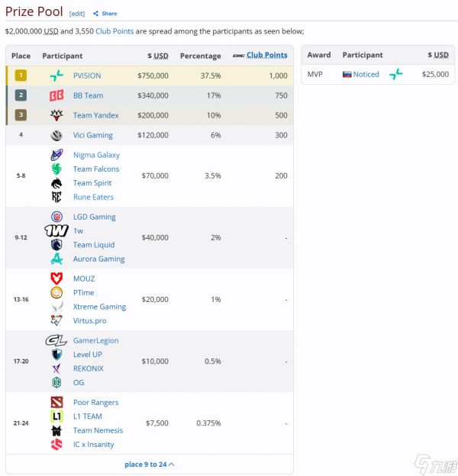Click the Russian flag next to Noticed
This screenshot has height=476, width=458.
347,75
